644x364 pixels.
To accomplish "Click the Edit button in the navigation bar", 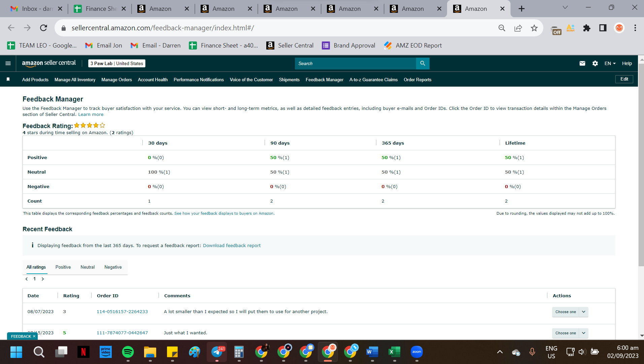I will pyautogui.click(x=624, y=79).
